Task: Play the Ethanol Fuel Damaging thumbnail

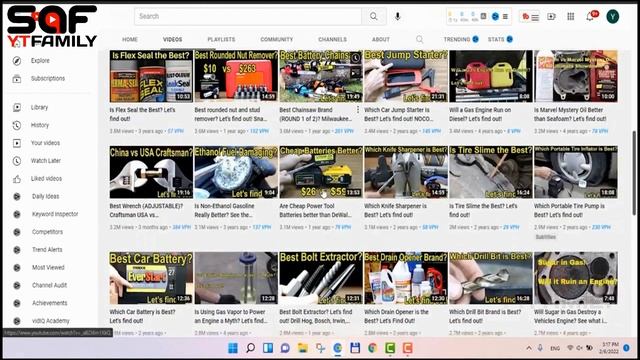Action: tap(236, 172)
